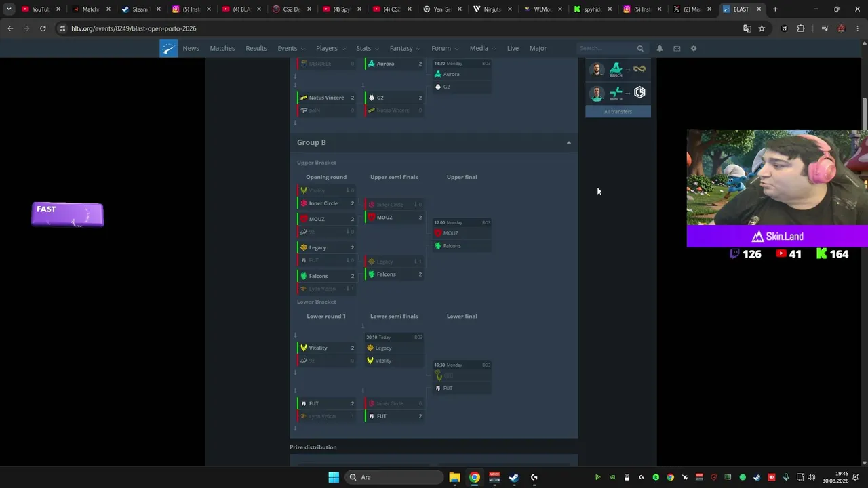This screenshot has height=488, width=868.
Task: Click the 'Upper Bracket' label
Action: tap(316, 163)
